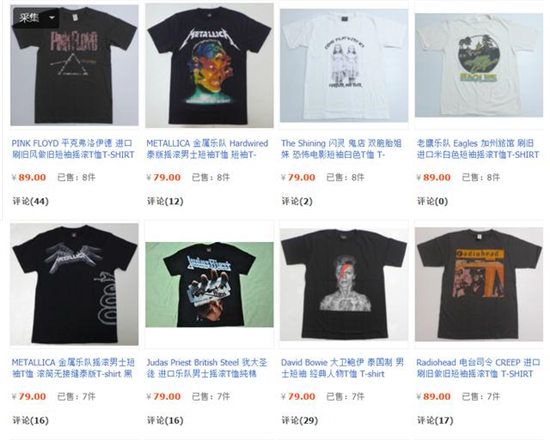550x440 pixels.
Task: Open The Shining product title link
Action: coord(341,149)
